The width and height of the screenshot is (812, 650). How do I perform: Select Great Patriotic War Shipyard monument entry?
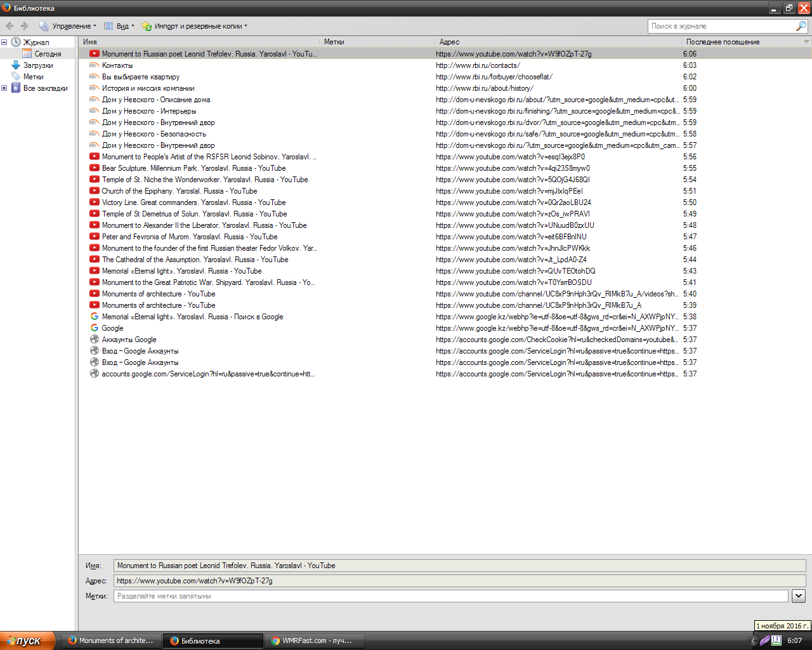tap(445, 282)
